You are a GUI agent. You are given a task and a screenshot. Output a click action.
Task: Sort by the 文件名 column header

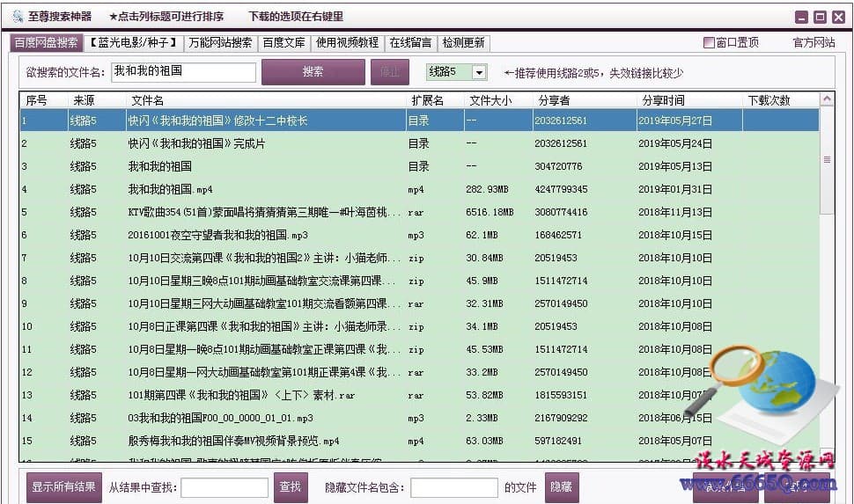tap(266, 100)
